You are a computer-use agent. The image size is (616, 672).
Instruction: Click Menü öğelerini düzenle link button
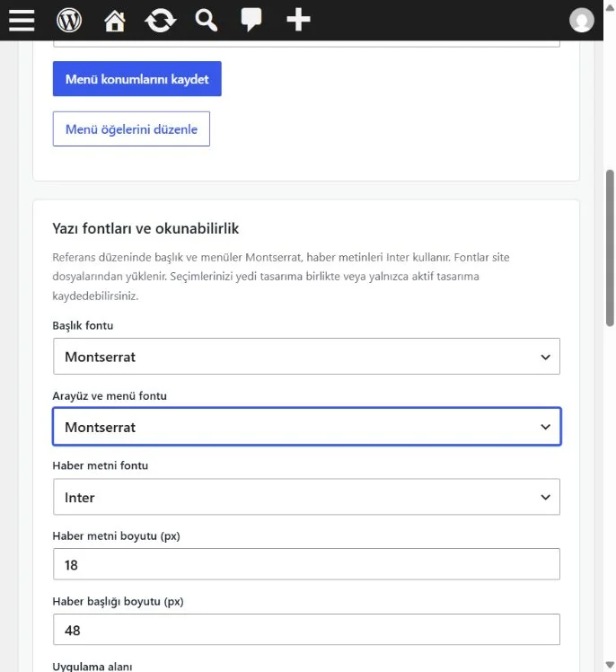[x=131, y=129]
